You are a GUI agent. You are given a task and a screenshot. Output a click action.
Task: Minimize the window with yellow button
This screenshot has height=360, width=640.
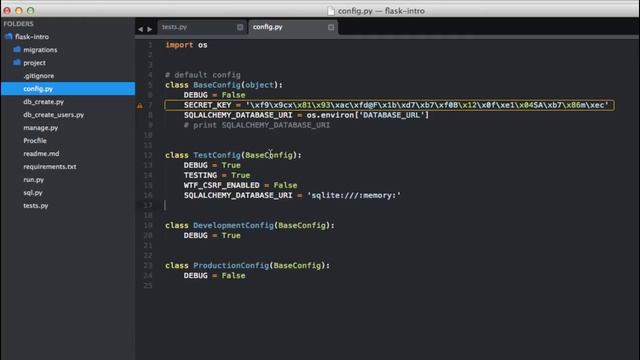(x=19, y=11)
